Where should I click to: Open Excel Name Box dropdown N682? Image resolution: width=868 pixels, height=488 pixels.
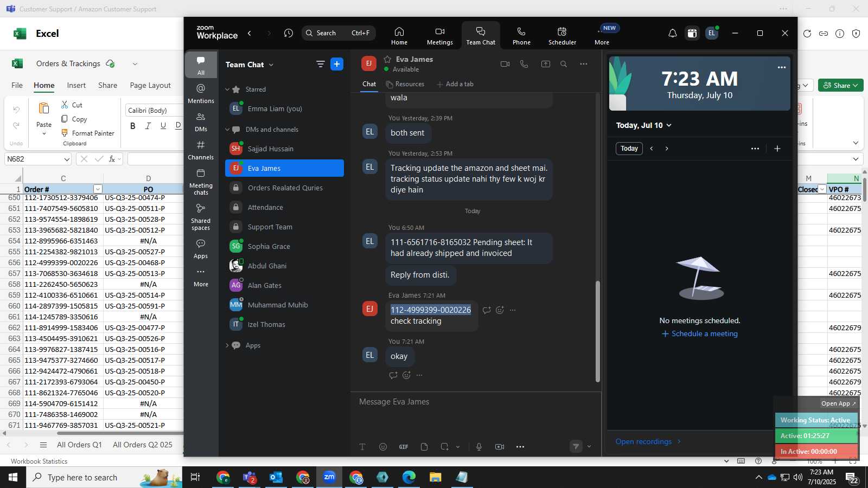tap(67, 159)
